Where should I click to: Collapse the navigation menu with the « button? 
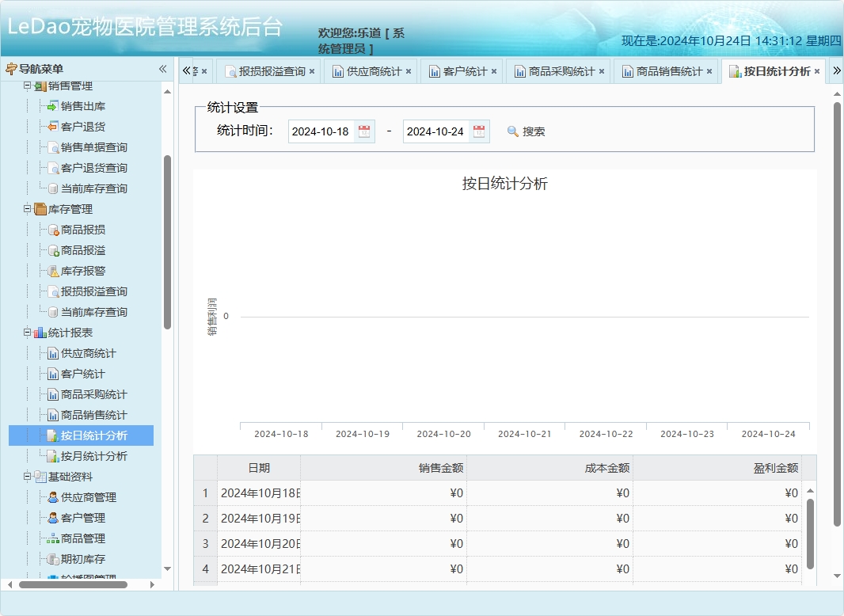tap(162, 70)
